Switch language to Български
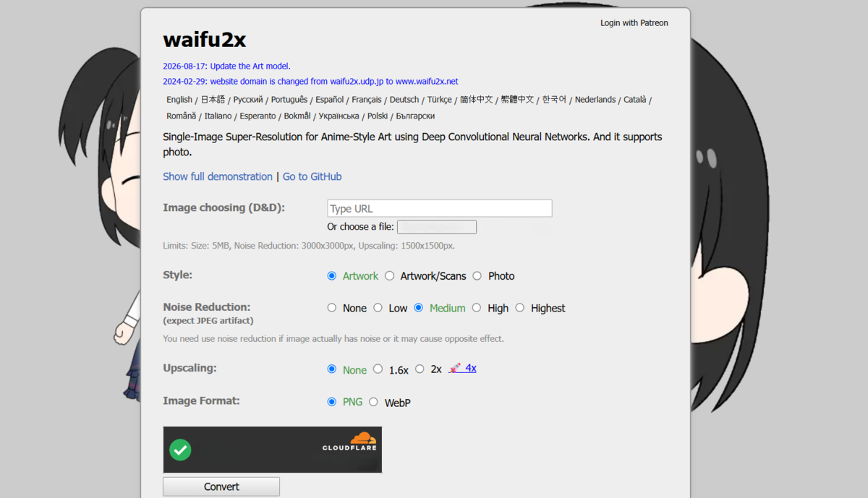This screenshot has width=868, height=498. click(x=415, y=116)
